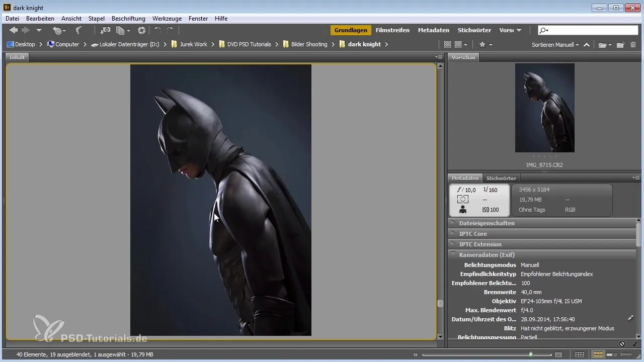The width and height of the screenshot is (644, 362).
Task: Open the Beschriftung menu
Action: click(128, 19)
